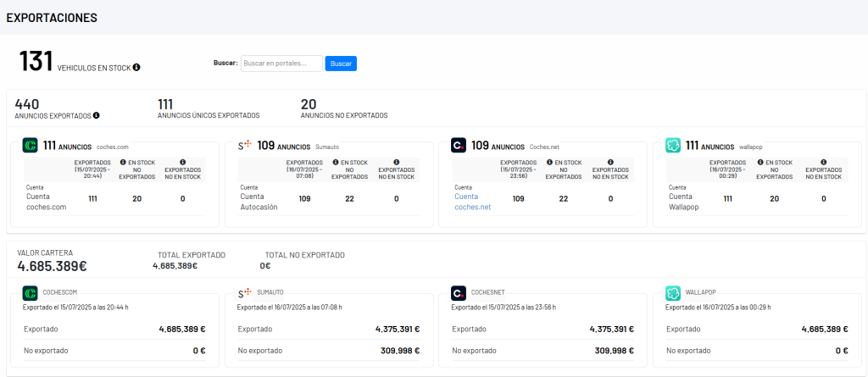This screenshot has height=377, width=868.
Task: Click the 22 not-exported count in the Sumauto card
Action: [348, 198]
